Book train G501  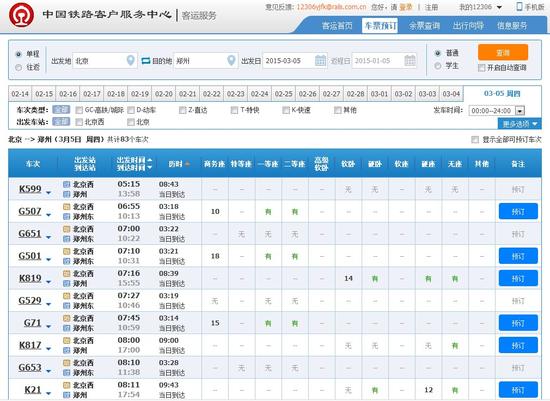[x=518, y=256]
